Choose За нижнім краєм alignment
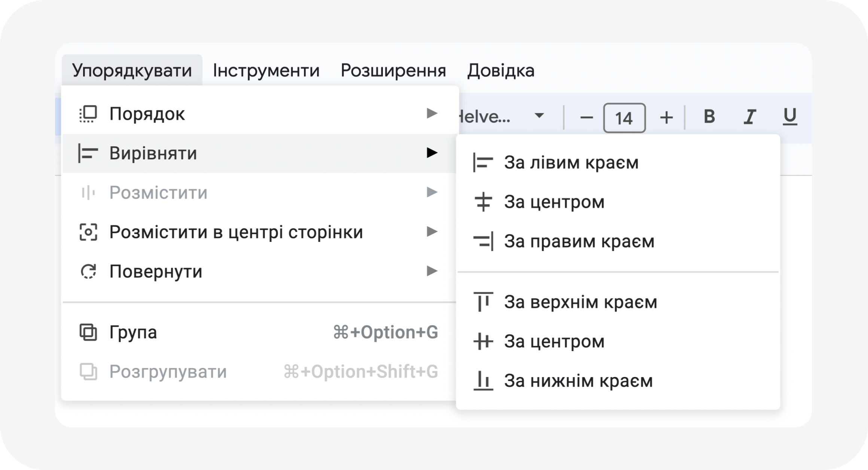 coord(618,381)
